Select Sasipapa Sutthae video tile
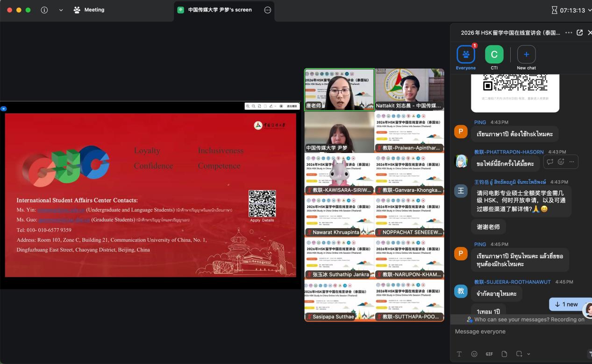Viewport: 592px width, 364px height. (339, 300)
